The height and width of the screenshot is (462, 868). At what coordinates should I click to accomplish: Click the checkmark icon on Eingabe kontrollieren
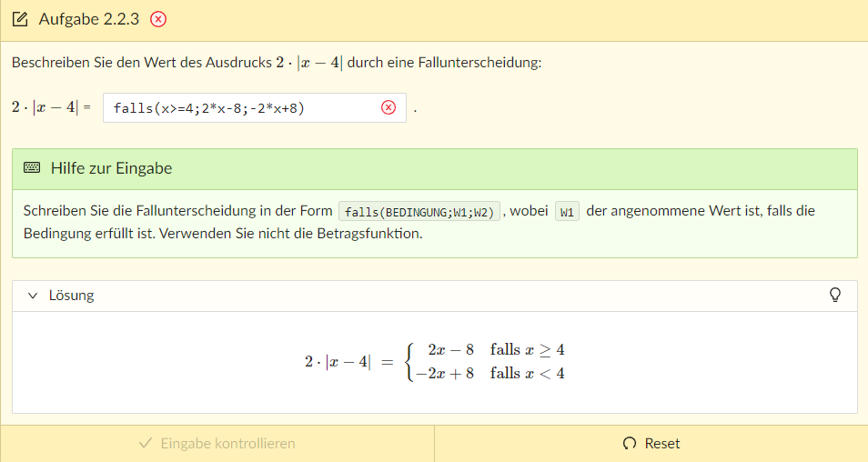click(x=145, y=444)
